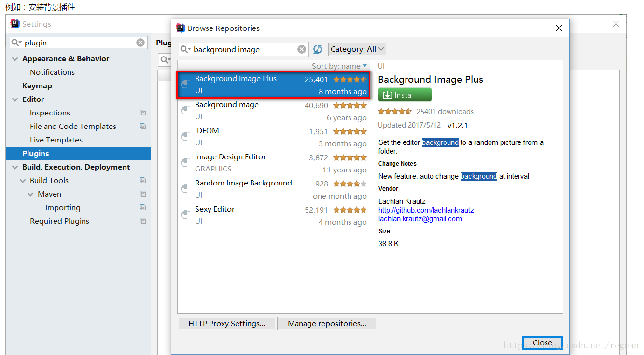Screen dimensions: 644x355
Task: Click the IntelliJ logo in Settings title
Action: tap(15, 24)
